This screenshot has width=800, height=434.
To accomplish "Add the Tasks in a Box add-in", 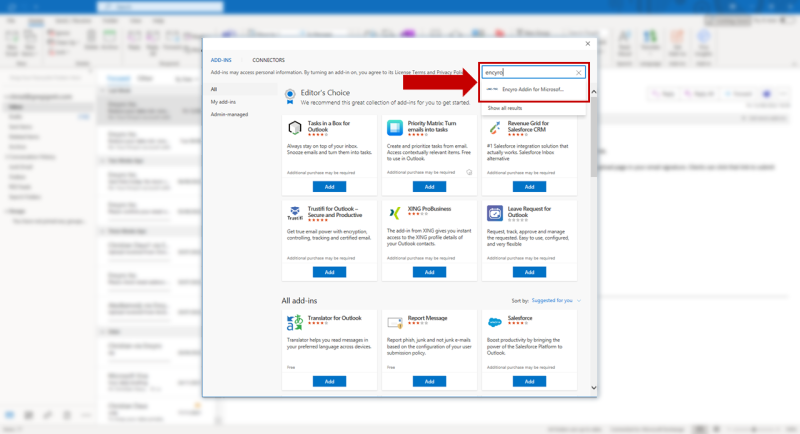I will 329,187.
